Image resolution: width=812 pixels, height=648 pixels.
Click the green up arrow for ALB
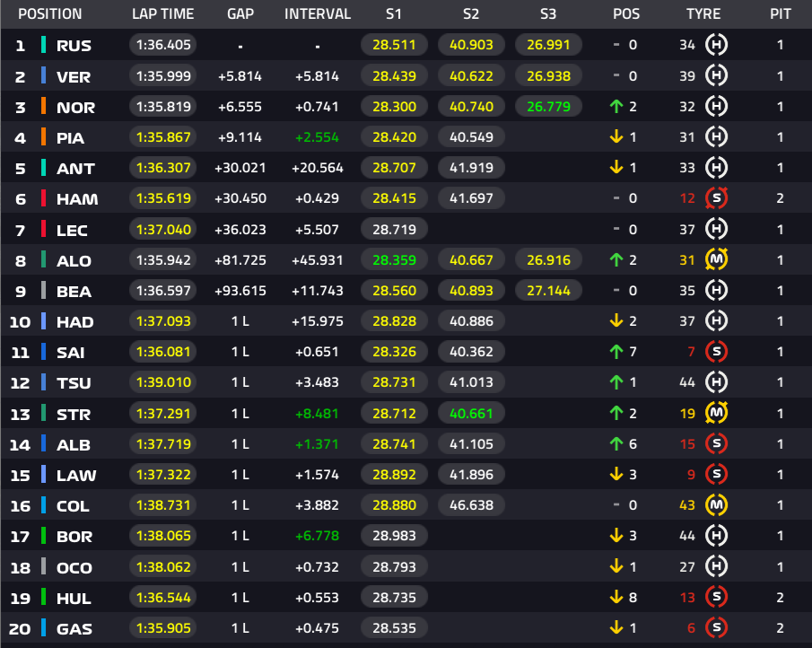click(616, 444)
